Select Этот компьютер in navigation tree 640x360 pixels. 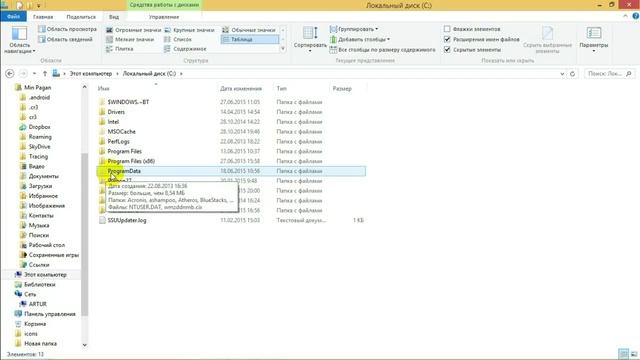(x=45, y=275)
